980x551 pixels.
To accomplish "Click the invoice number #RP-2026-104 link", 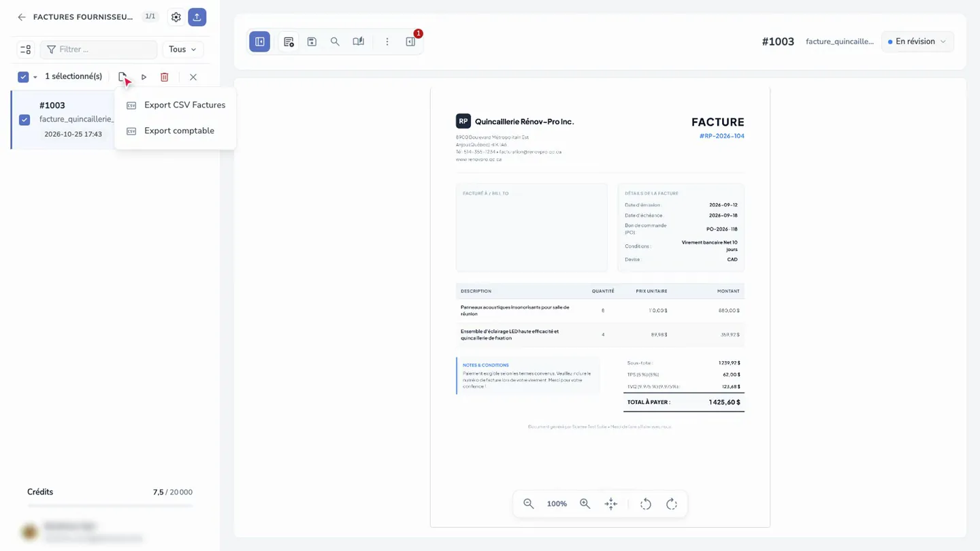I will pyautogui.click(x=721, y=136).
